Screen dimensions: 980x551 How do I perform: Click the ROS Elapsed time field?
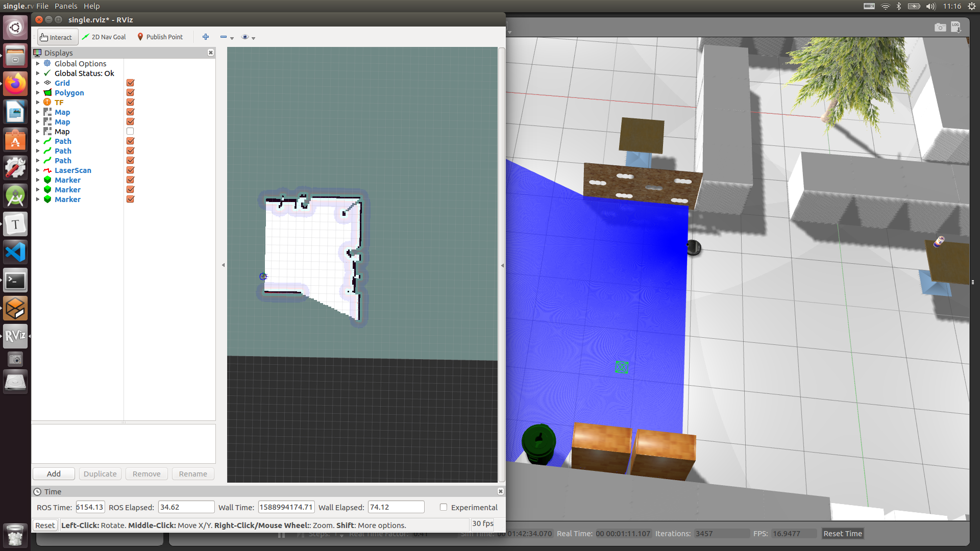point(186,507)
